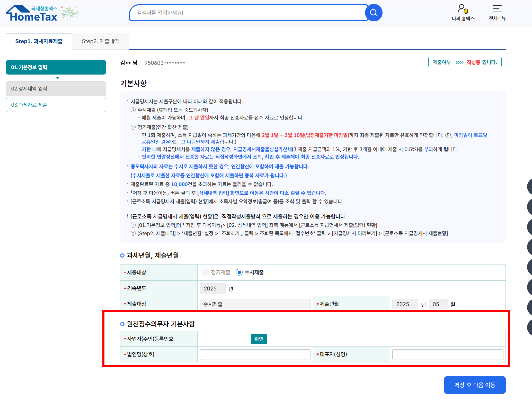Click the topmost floating button on right edge
Viewport: 532px width, 402px height.
[x=530, y=186]
